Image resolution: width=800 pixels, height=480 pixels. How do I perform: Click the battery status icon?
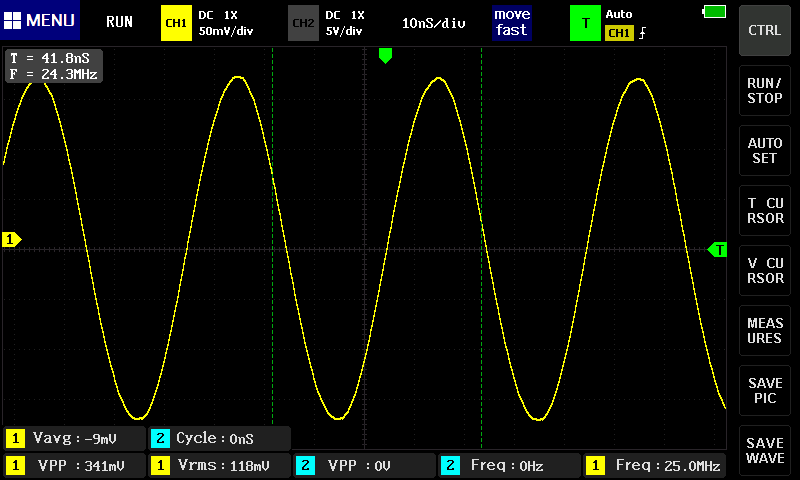tap(715, 11)
